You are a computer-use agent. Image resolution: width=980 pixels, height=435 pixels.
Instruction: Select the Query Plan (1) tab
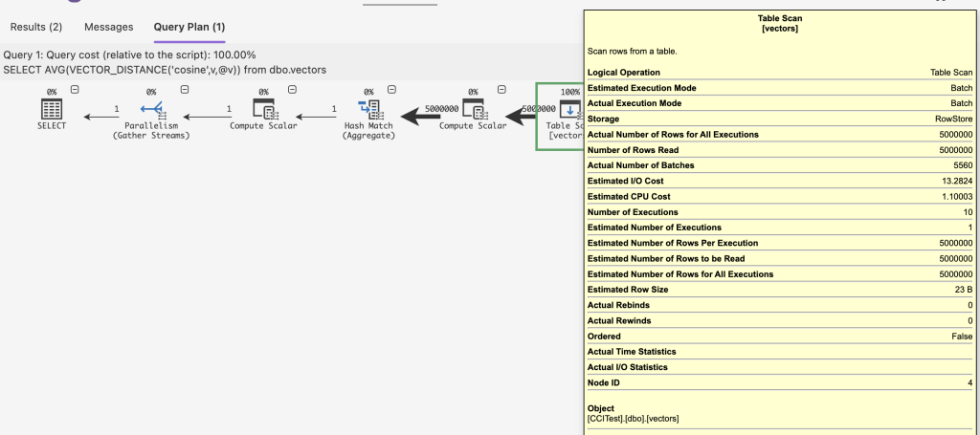tap(189, 27)
